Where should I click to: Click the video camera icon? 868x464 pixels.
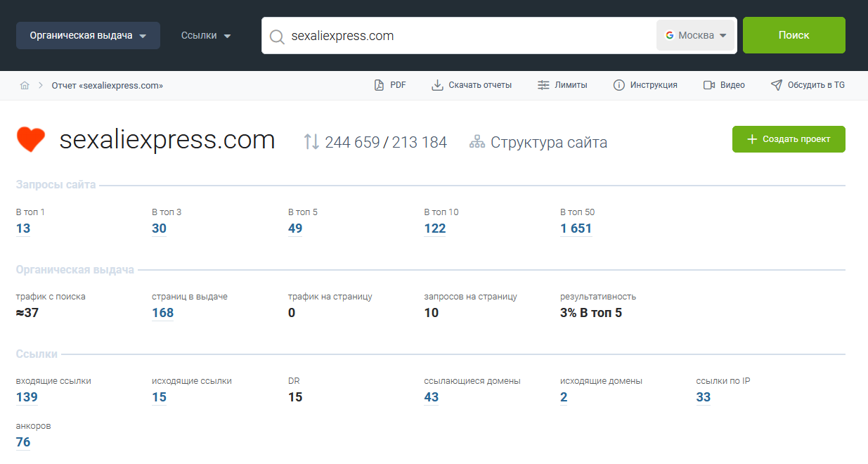coord(709,85)
